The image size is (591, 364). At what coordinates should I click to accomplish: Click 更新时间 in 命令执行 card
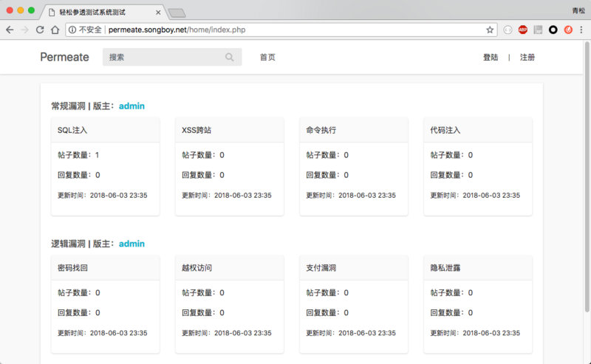[351, 196]
